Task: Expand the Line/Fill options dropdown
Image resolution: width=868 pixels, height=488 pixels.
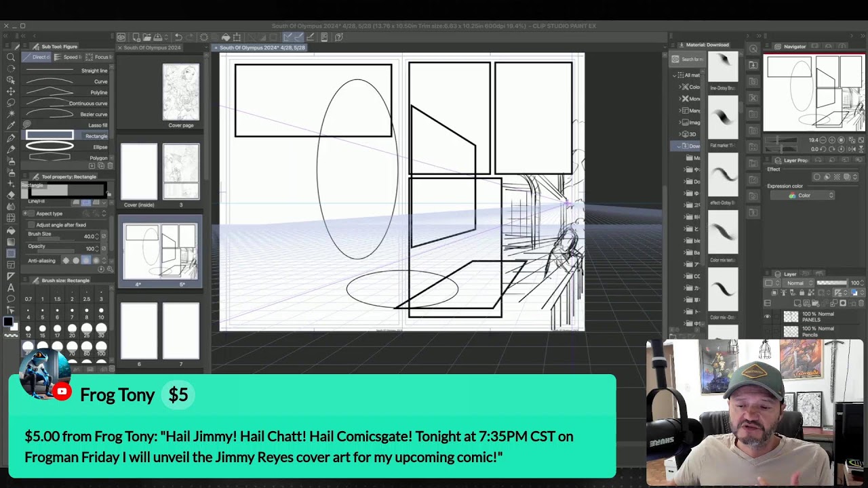Action: click(x=104, y=202)
